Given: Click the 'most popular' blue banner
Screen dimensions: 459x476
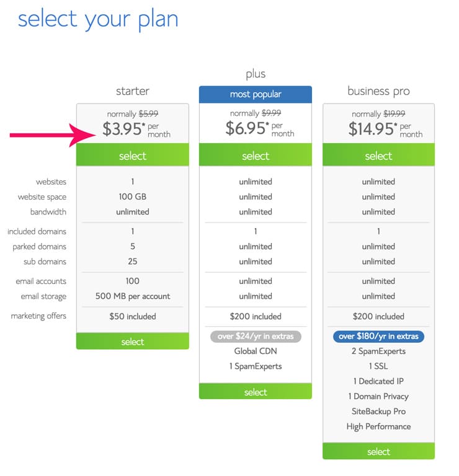Looking at the screenshot, I should pyautogui.click(x=256, y=94).
